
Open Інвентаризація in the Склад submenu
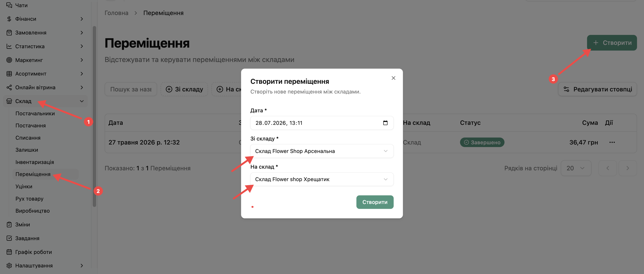tap(35, 162)
